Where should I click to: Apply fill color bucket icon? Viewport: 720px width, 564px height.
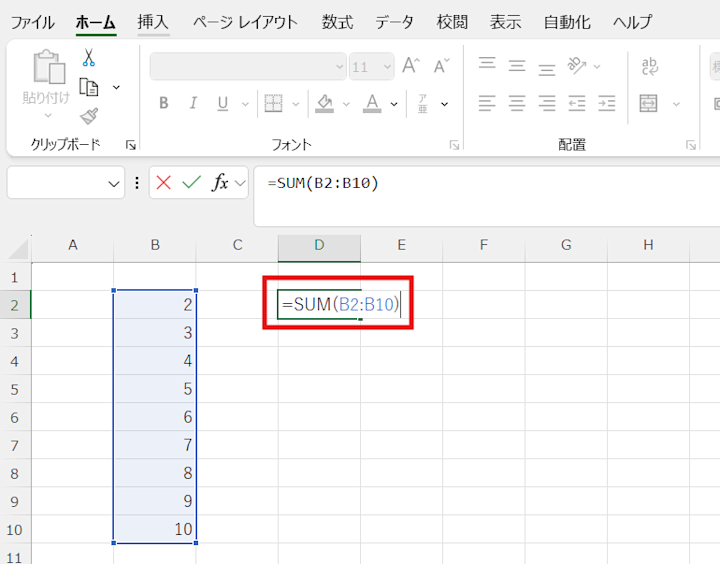tap(324, 103)
